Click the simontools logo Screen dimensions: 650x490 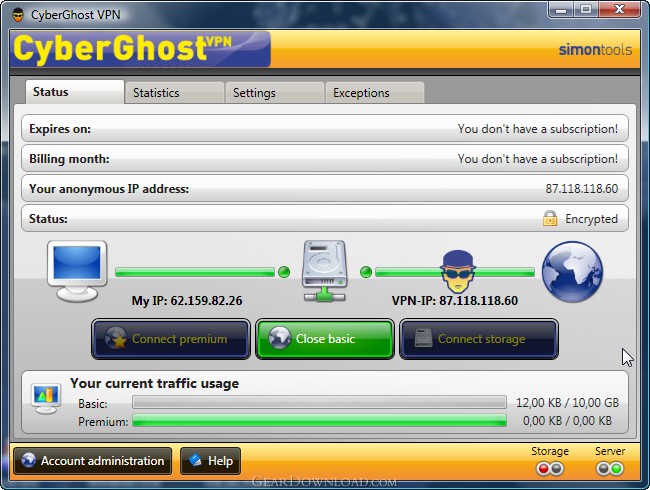click(x=595, y=50)
